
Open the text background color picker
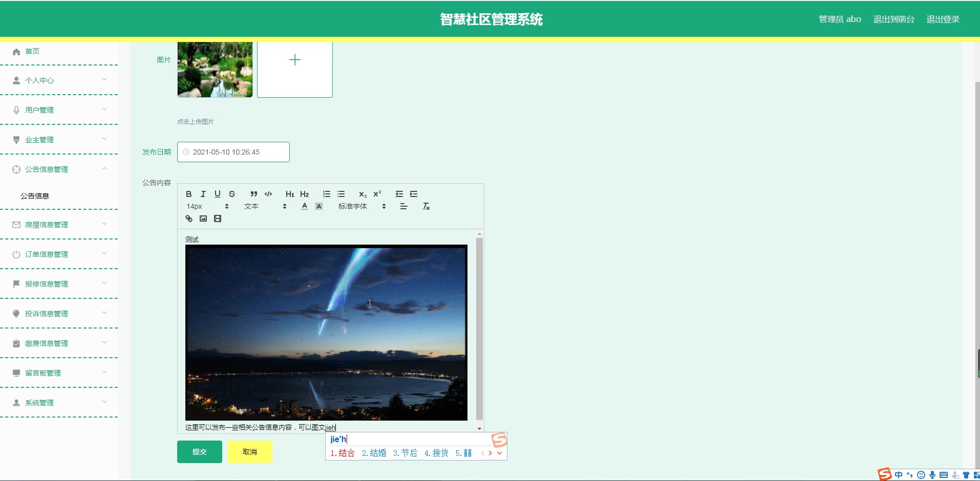(319, 206)
